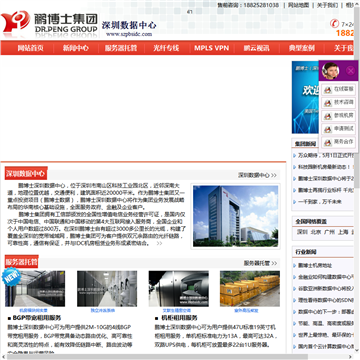
Task: Click 深圳 in the network coverage list
Action: pyautogui.click(x=302, y=232)
